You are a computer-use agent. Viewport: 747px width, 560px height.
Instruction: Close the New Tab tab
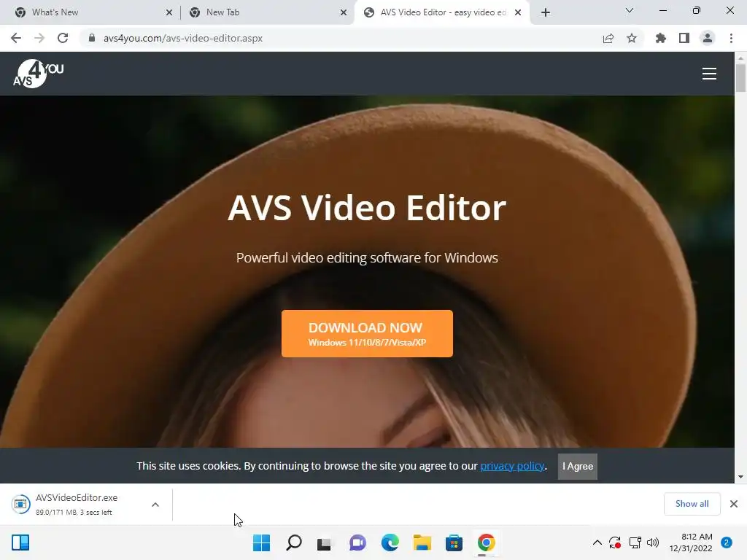click(x=344, y=12)
